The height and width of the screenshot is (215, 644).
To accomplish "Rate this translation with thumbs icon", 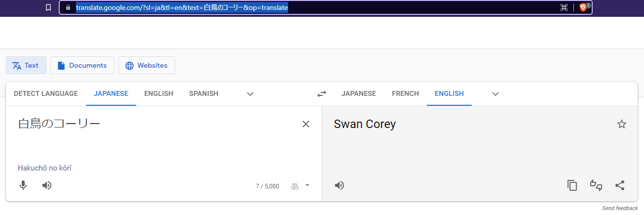I will click(596, 185).
